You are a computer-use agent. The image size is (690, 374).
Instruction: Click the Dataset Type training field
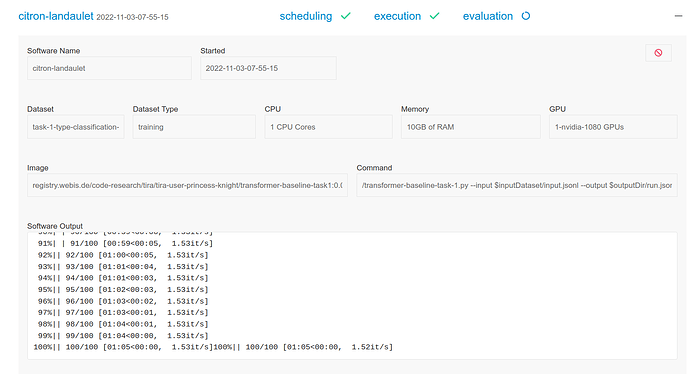tap(194, 127)
